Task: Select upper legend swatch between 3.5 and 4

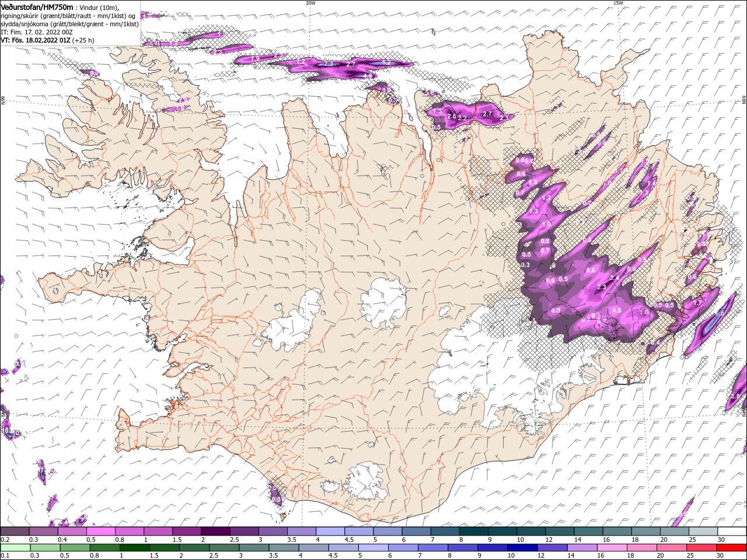Action: coord(302,531)
